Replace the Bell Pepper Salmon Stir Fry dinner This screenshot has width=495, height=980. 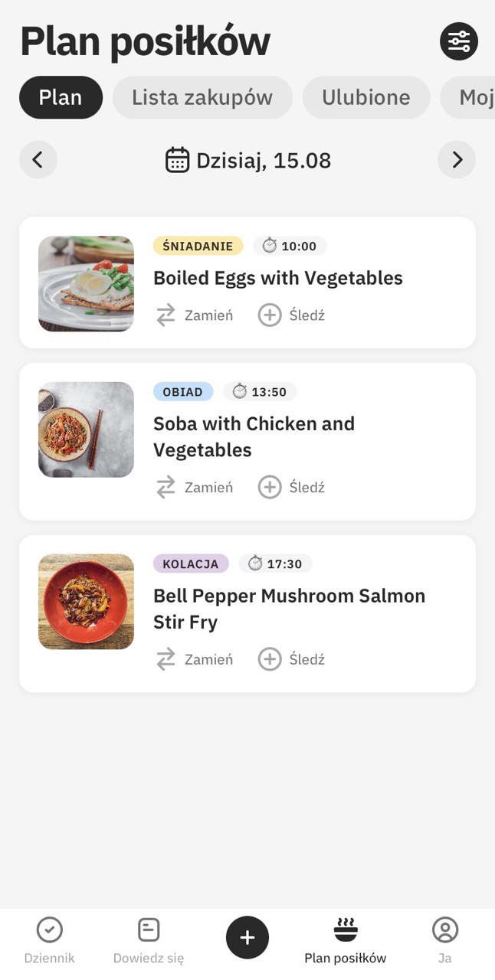[x=195, y=659]
